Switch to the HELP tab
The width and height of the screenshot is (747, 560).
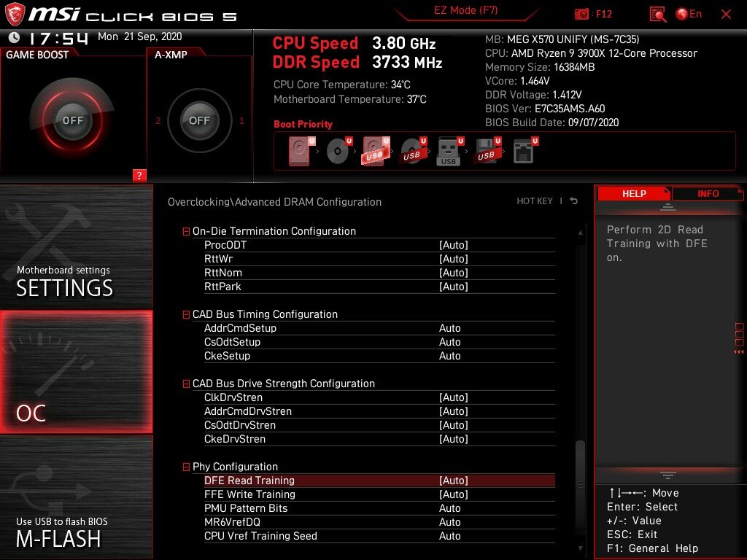(634, 193)
